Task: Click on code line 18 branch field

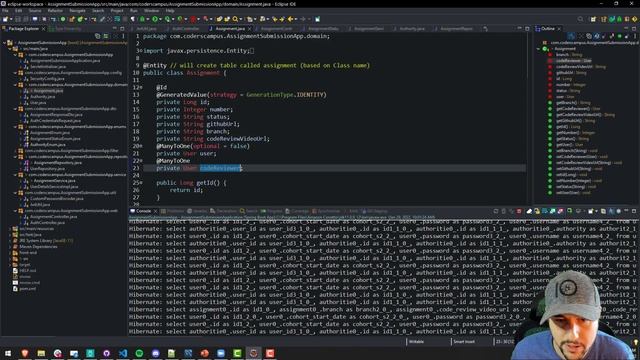Action: tap(193, 131)
